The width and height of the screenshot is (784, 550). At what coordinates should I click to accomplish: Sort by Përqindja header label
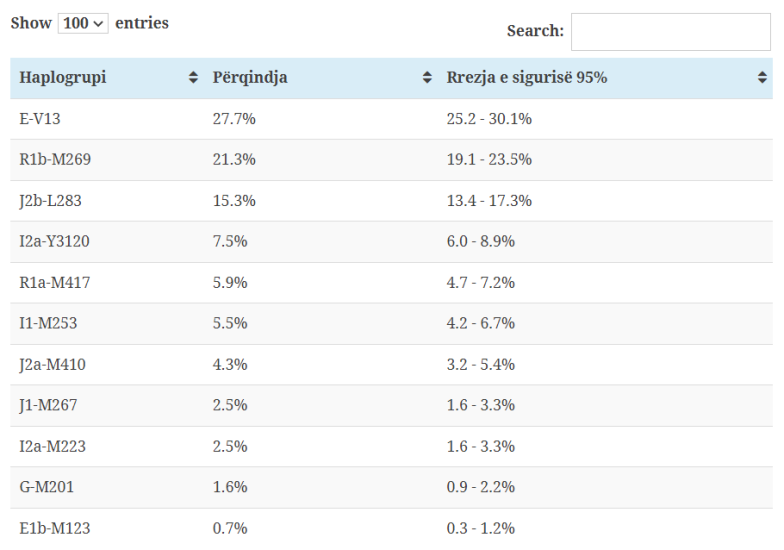pos(250,78)
